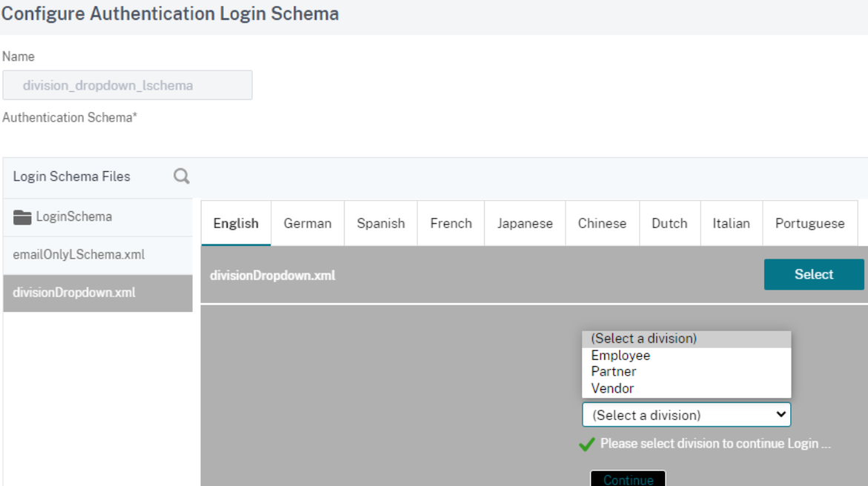Switch to the German tab
The height and width of the screenshot is (486, 868).
[x=308, y=223]
